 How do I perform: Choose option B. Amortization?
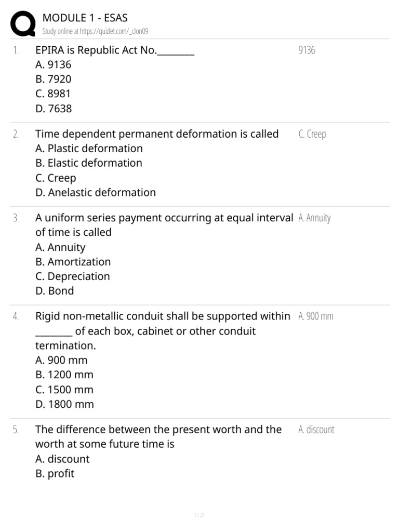pyautogui.click(x=73, y=262)
